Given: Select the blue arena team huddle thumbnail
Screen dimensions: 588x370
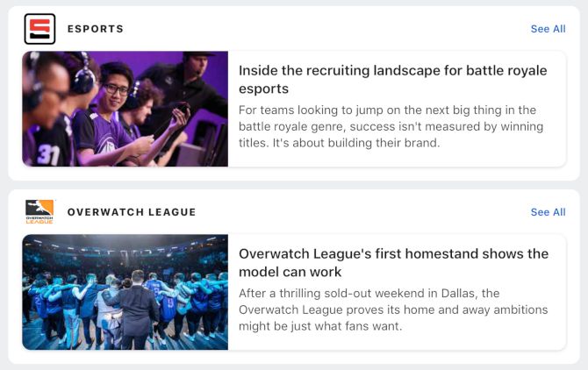Looking at the screenshot, I should click(125, 292).
